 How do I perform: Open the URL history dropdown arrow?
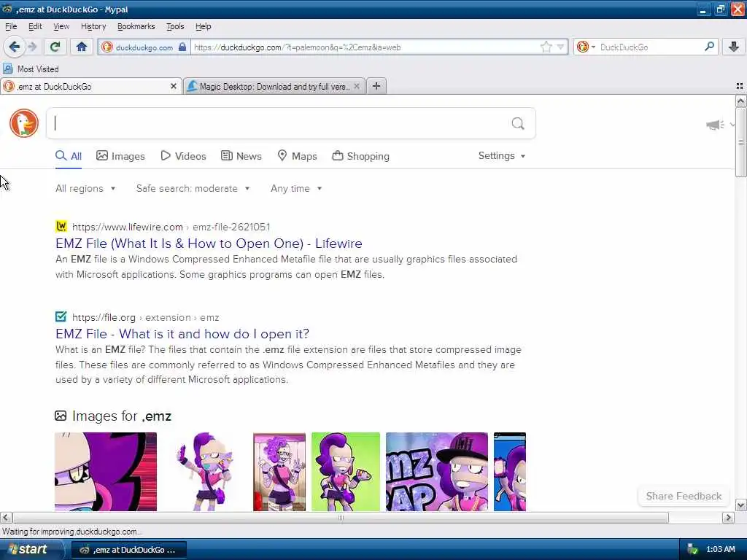(561, 47)
